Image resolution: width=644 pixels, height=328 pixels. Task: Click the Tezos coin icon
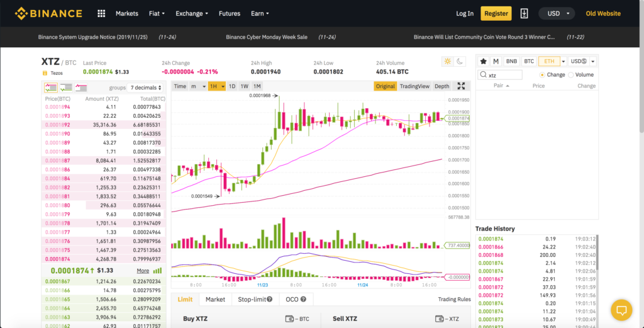coord(45,73)
